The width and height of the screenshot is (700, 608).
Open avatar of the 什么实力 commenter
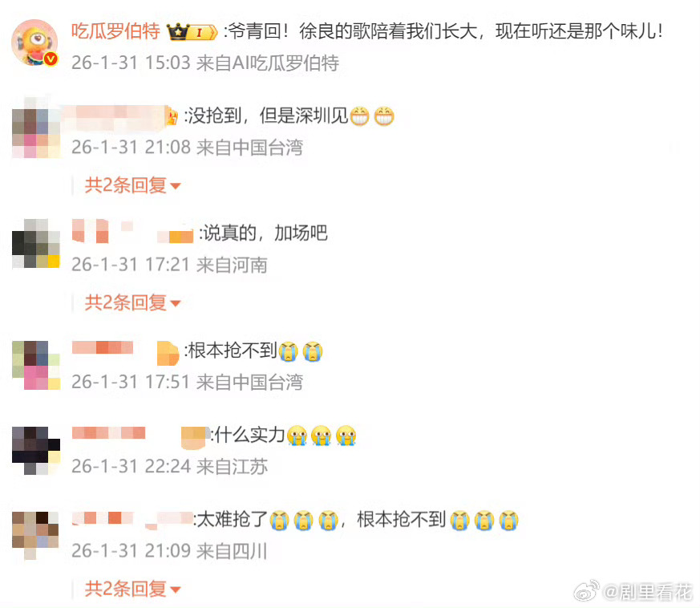pos(36,450)
